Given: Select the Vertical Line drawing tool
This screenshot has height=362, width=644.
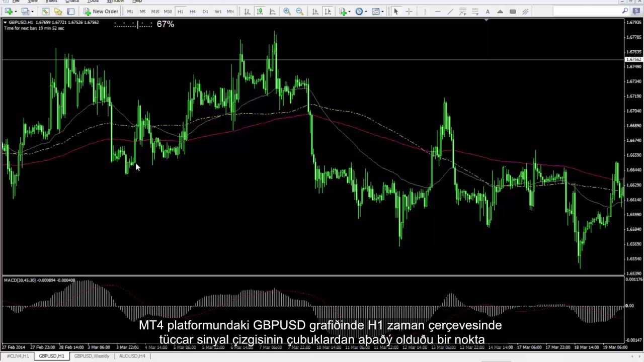Looking at the screenshot, I should [425, 11].
